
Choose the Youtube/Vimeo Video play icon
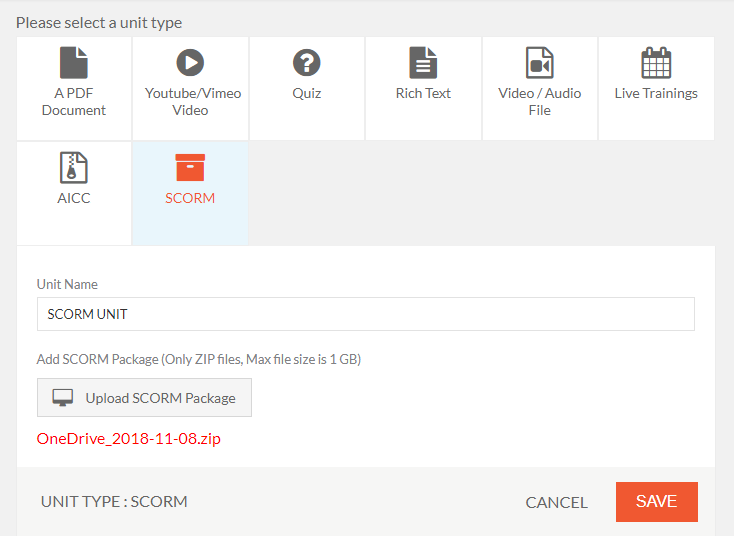tap(190, 62)
